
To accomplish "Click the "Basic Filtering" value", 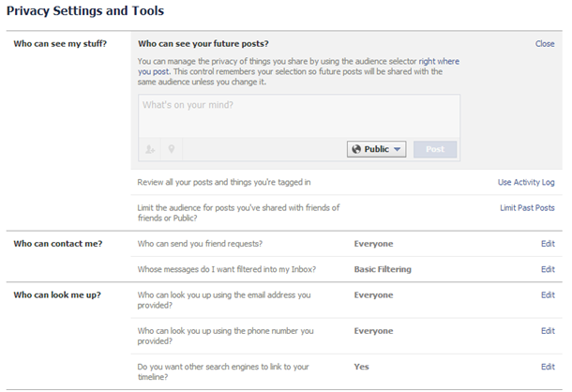I will click(384, 269).
